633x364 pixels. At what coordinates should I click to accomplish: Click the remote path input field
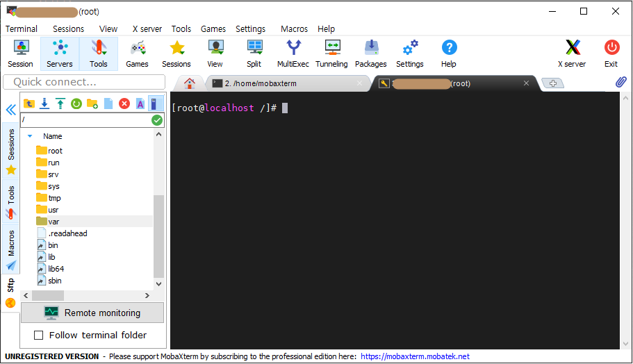(x=85, y=120)
